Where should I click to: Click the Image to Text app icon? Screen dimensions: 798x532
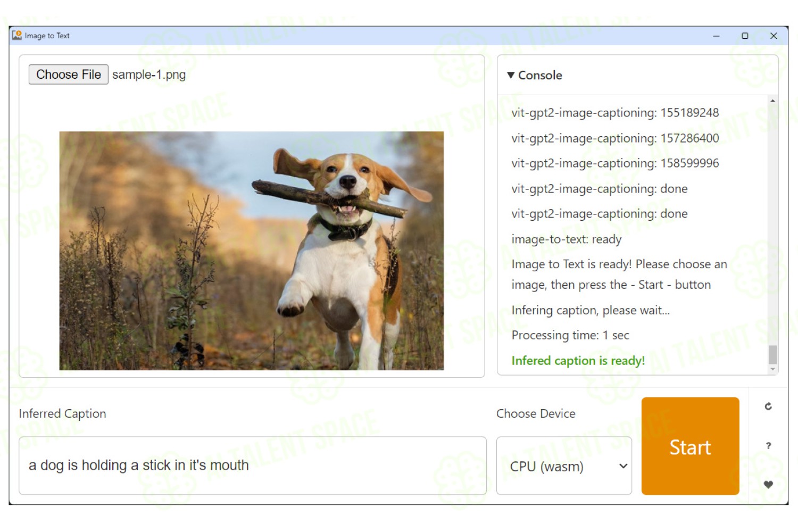point(17,36)
